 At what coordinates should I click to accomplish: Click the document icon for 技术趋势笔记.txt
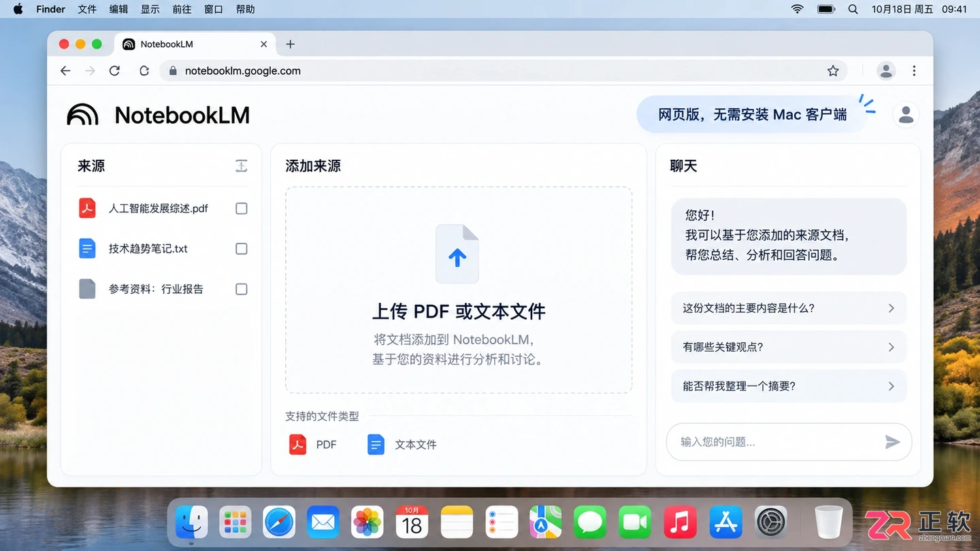tap(87, 248)
